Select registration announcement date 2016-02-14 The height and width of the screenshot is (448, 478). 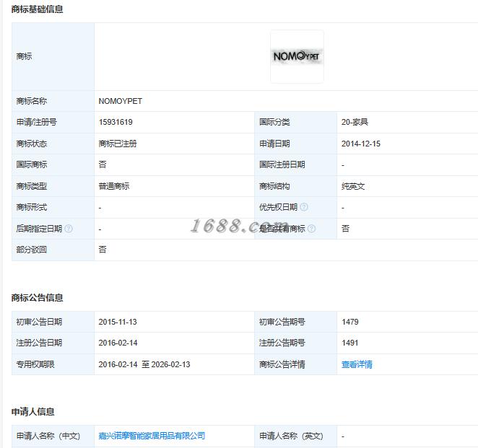click(x=118, y=343)
